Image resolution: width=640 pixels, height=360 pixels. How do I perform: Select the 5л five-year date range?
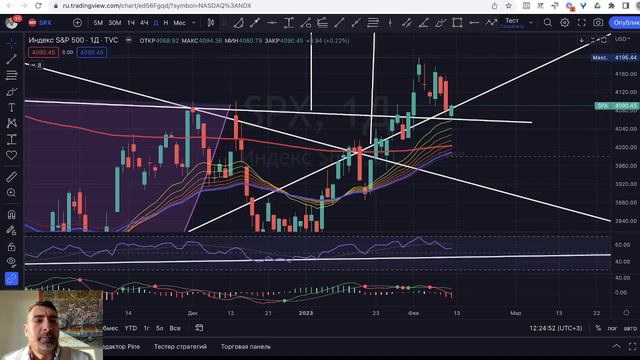(160, 328)
